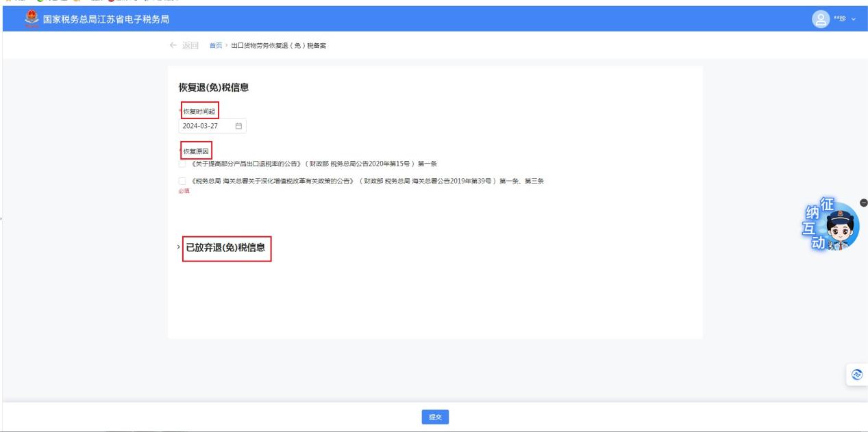This screenshot has width=868, height=432.
Task: Check the 2020年第15号 公告 reason checkbox
Action: tap(182, 164)
